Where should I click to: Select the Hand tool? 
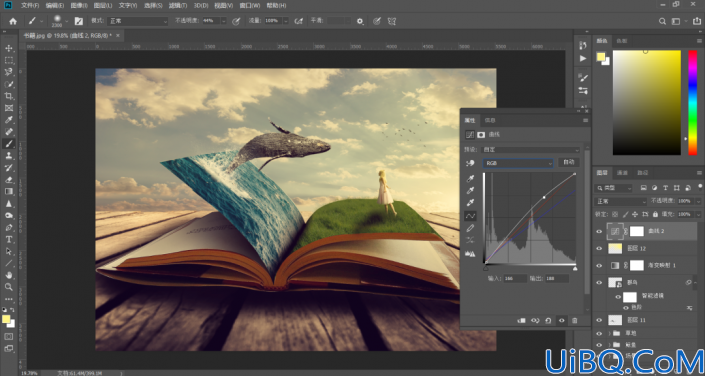pyautogui.click(x=9, y=275)
